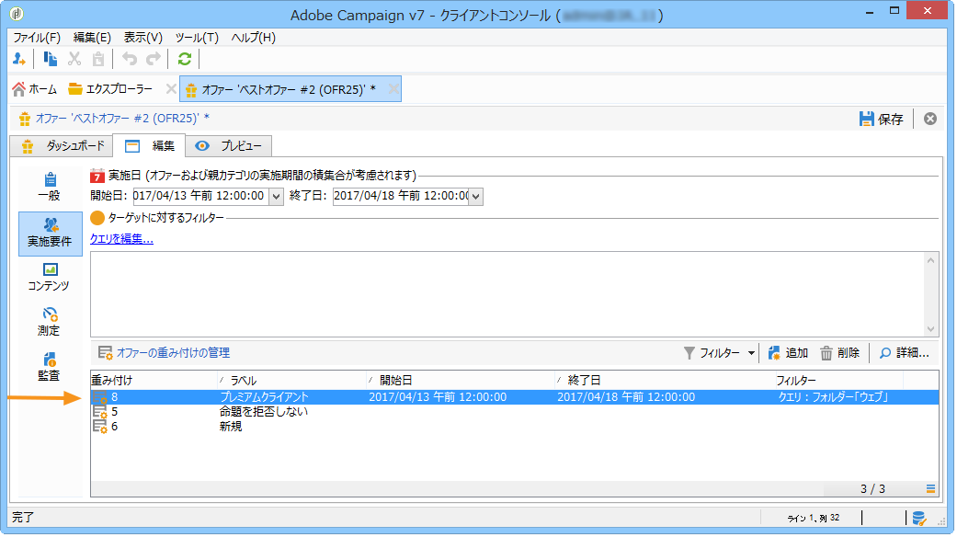Screen dimensions: 980x560
Task: Open the エクスプローラー tab
Action: [110, 89]
